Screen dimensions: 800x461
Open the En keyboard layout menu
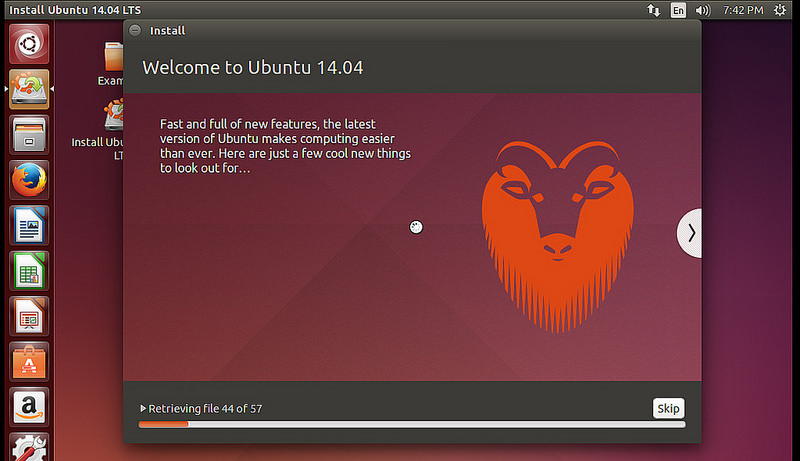pos(679,10)
